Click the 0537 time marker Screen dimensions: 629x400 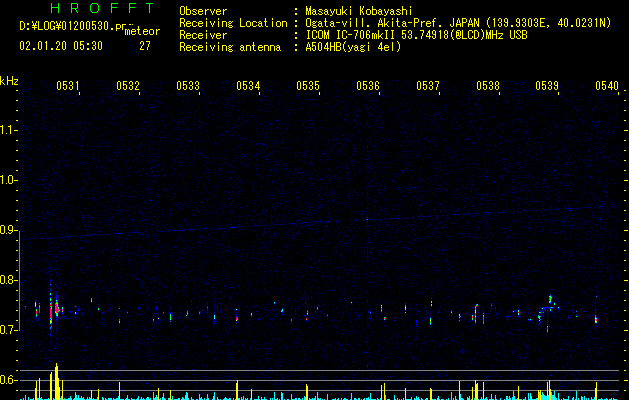(x=428, y=85)
